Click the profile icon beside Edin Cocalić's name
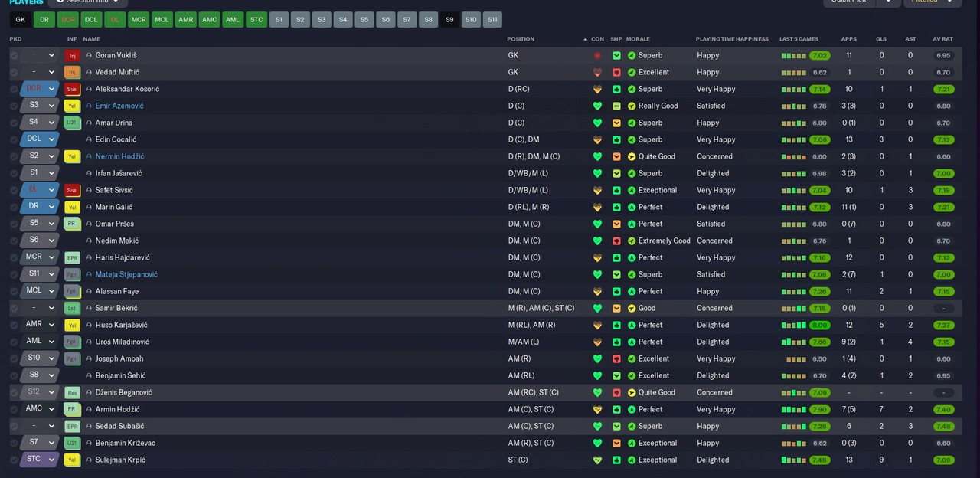 coord(89,139)
